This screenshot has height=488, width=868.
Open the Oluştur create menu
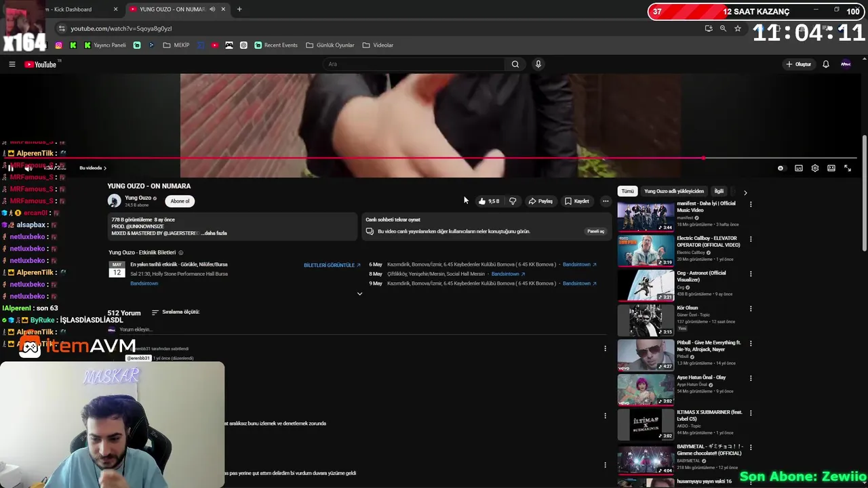[799, 64]
